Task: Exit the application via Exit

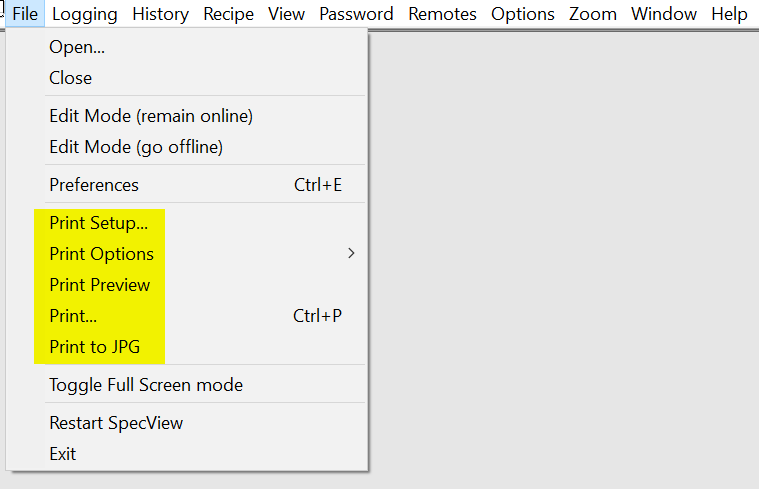Action: [x=62, y=454]
